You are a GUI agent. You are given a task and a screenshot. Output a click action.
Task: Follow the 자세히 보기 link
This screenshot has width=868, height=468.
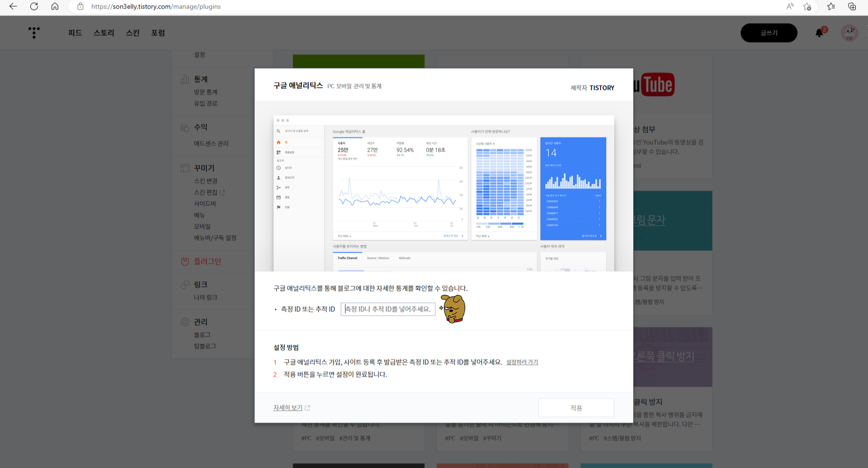(288, 407)
